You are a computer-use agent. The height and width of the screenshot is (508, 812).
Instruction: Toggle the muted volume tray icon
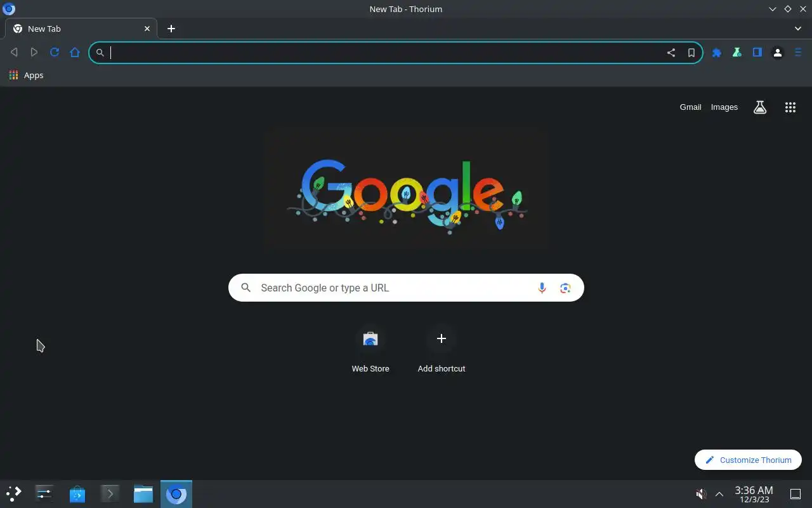point(701,494)
